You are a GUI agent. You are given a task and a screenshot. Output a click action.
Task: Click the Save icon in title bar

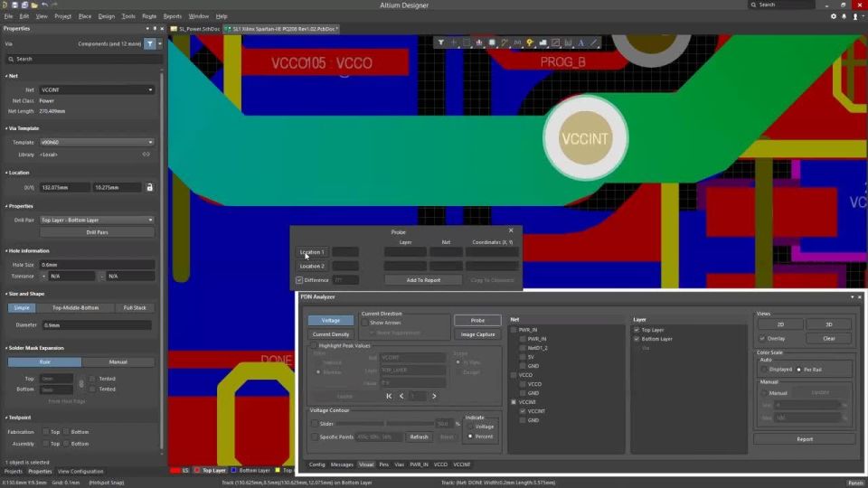[x=15, y=5]
